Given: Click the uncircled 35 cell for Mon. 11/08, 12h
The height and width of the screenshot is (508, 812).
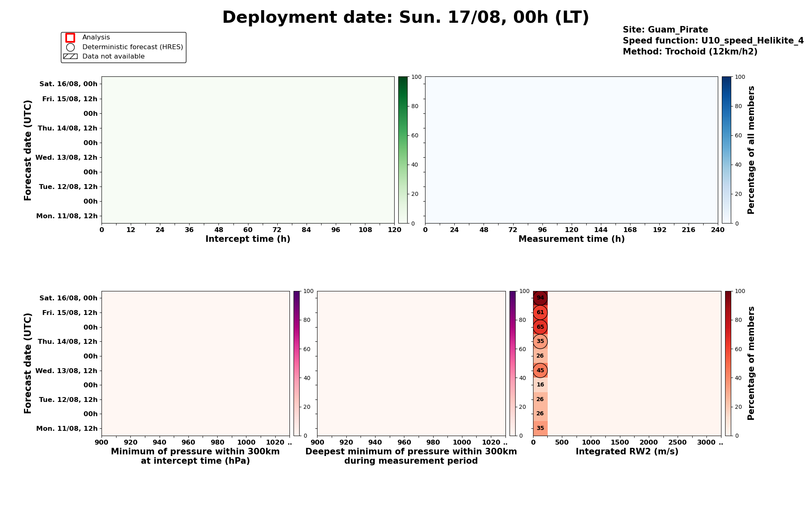Looking at the screenshot, I should point(540,428).
